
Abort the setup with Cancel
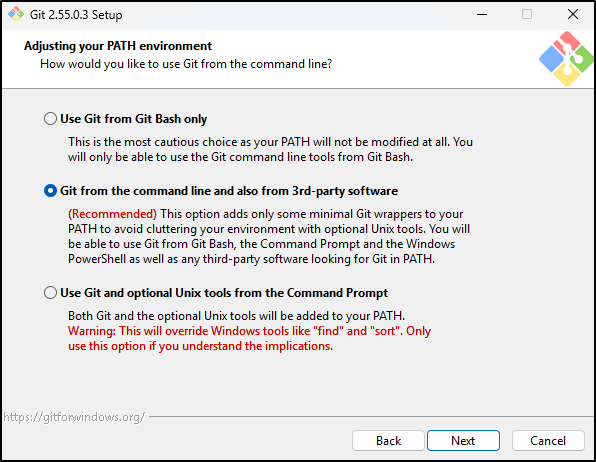(x=548, y=441)
